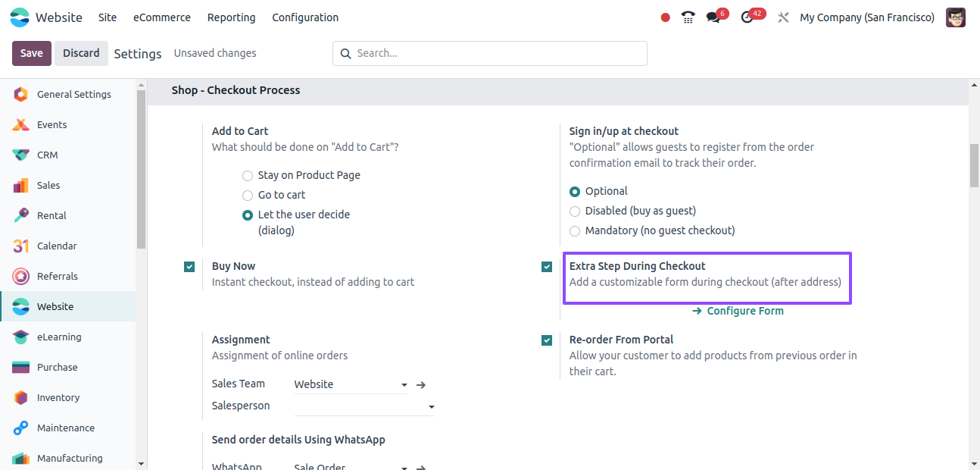This screenshot has width=980, height=470.
Task: Click the red recording indicator dot
Action: pos(665,17)
